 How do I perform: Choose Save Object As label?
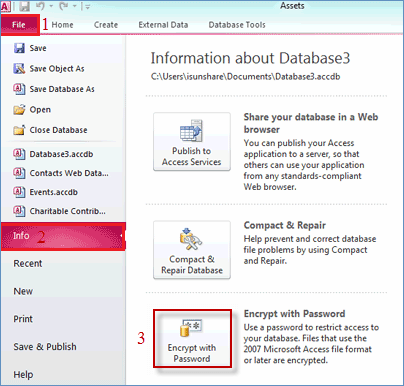pos(57,68)
